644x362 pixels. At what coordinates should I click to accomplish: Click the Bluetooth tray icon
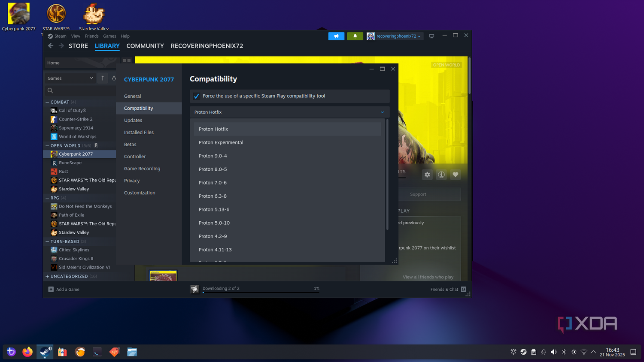coord(564,352)
